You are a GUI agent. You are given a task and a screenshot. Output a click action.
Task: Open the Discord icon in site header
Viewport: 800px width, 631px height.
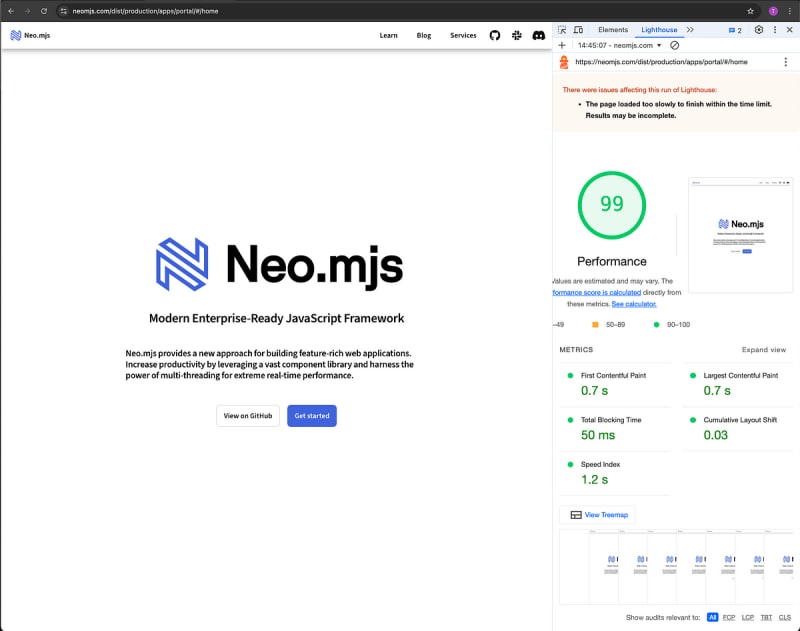(x=538, y=35)
